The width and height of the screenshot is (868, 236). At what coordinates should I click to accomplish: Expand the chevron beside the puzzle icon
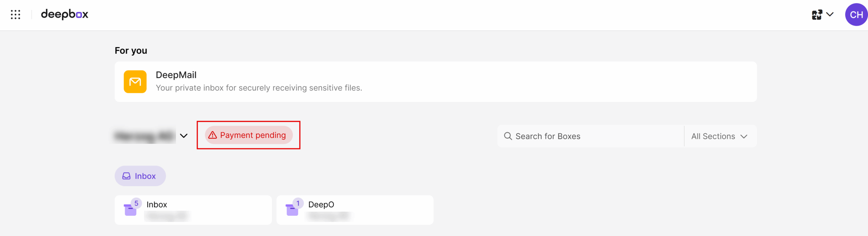pyautogui.click(x=830, y=14)
